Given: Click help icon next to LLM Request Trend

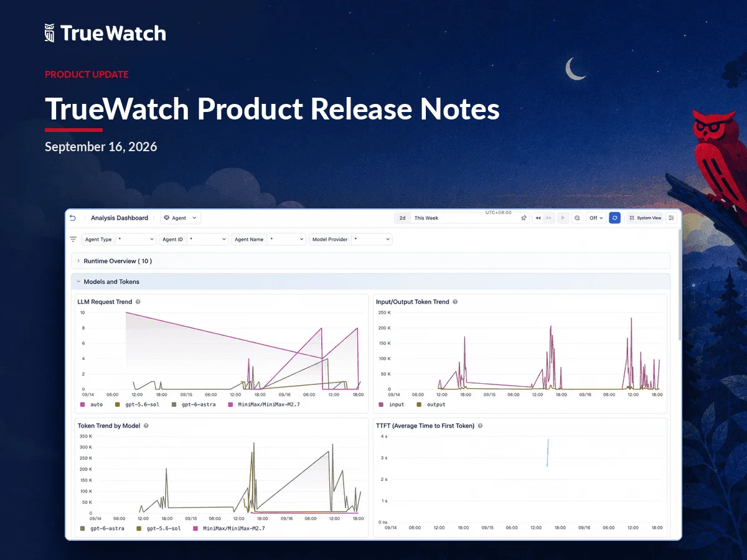Looking at the screenshot, I should coord(138,302).
